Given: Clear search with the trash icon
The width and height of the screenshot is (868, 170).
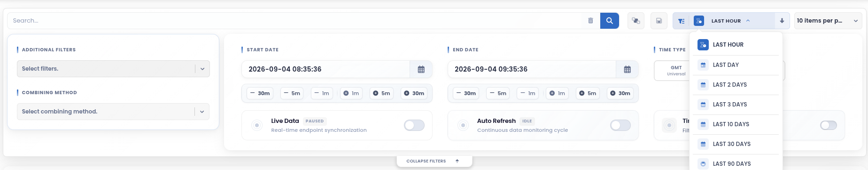Looking at the screenshot, I should [590, 21].
